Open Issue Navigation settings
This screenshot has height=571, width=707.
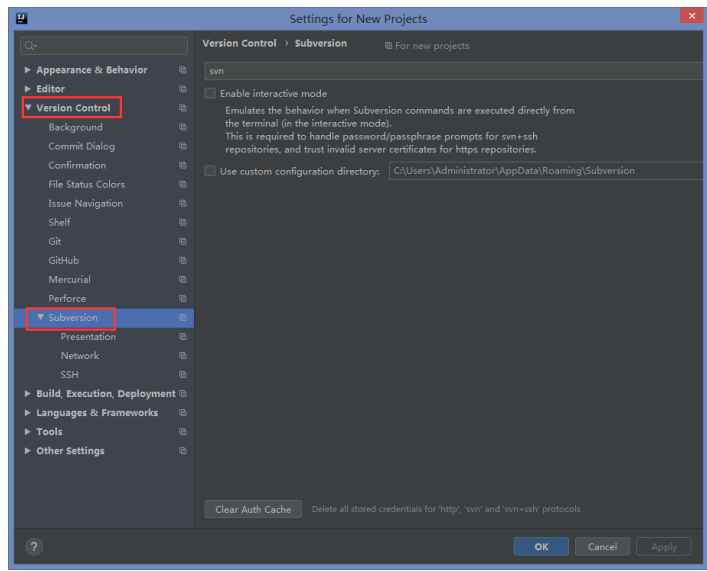[85, 203]
